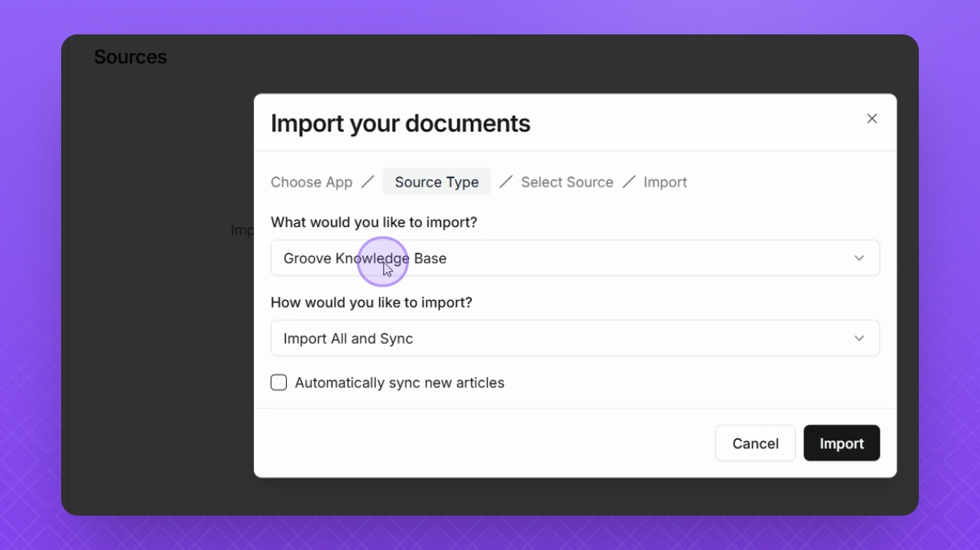Open the Import All and Sync dropdown
Screen dimensions: 980x550
(575, 338)
